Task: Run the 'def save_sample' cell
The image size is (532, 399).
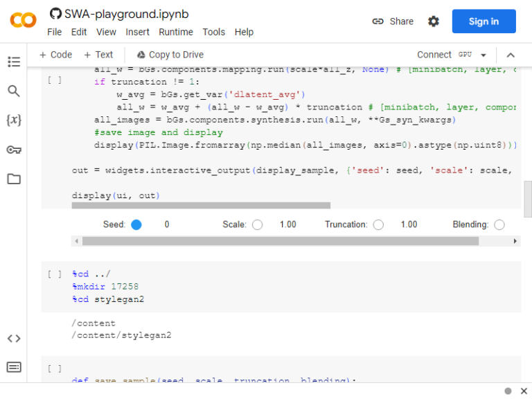Action: click(55, 369)
